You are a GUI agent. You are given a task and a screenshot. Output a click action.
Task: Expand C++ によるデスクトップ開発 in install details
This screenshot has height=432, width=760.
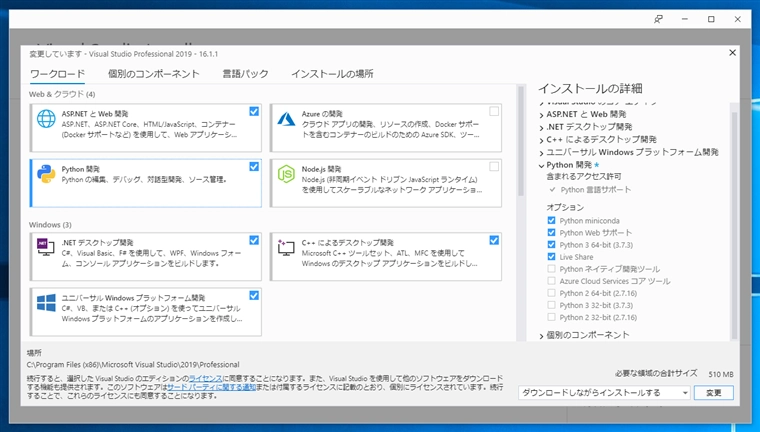point(541,140)
